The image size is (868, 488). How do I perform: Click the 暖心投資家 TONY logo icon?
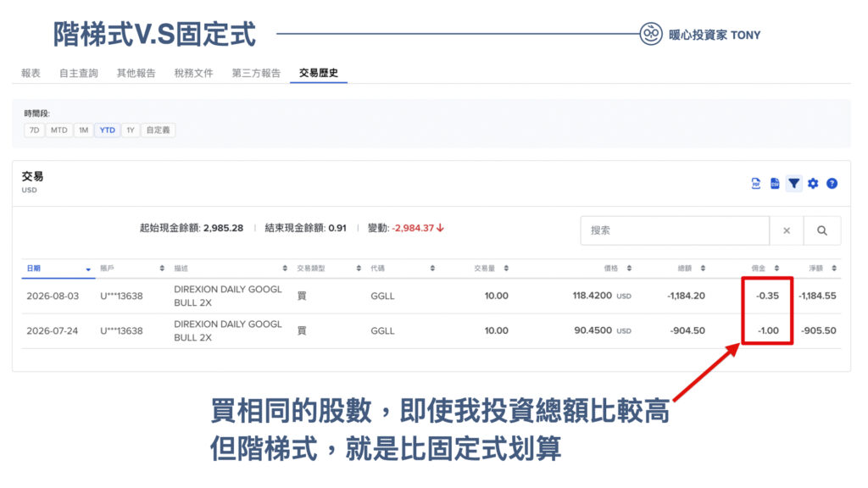coord(651,34)
